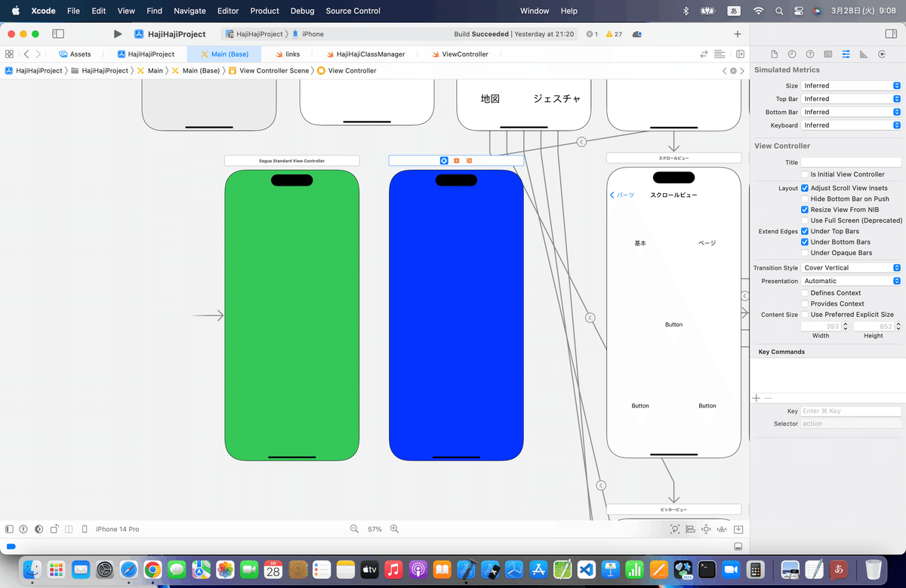Check Under Opaque Bars

[x=805, y=253]
